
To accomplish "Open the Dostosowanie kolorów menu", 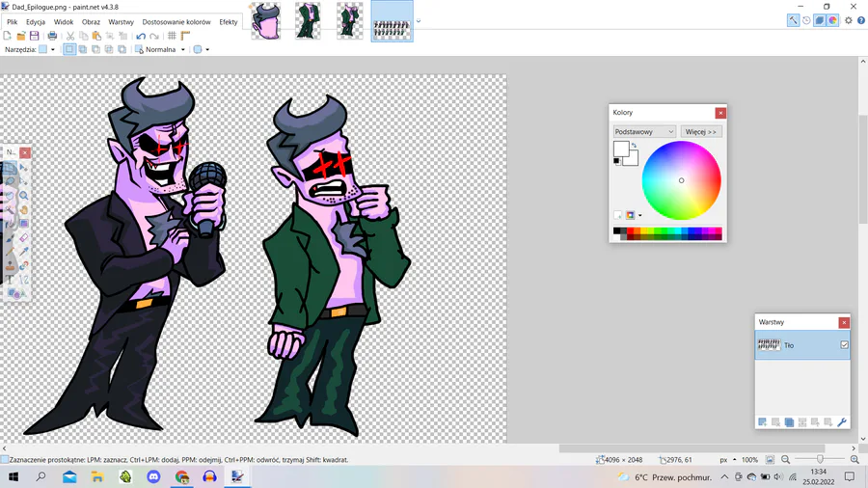I will [176, 22].
